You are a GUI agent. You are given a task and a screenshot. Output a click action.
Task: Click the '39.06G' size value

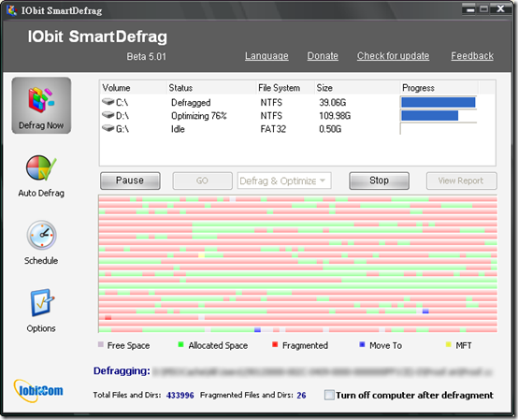pyautogui.click(x=332, y=103)
